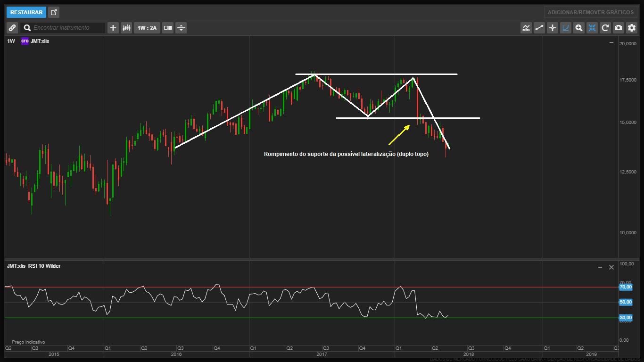
Task: Click the link chart chain icon
Action: pyautogui.click(x=12, y=28)
